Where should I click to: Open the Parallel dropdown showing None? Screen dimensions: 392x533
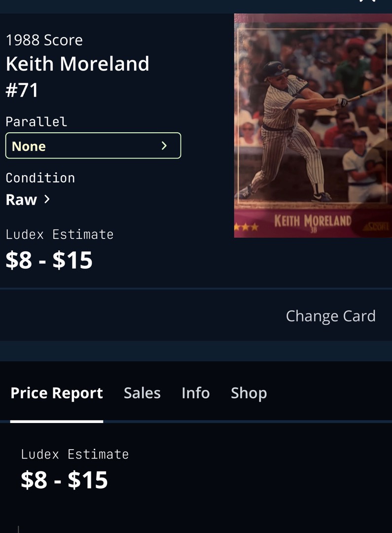(93, 146)
